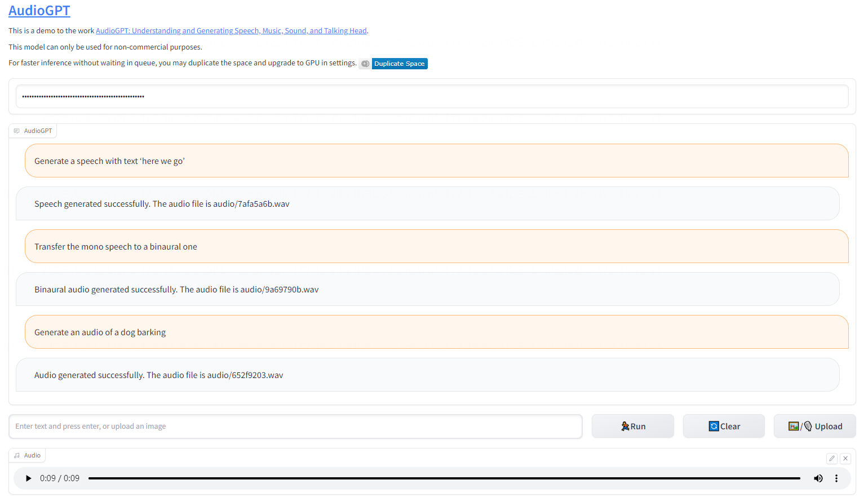Focus the masked API key field
Screen dimensions: 868x502
pos(432,96)
